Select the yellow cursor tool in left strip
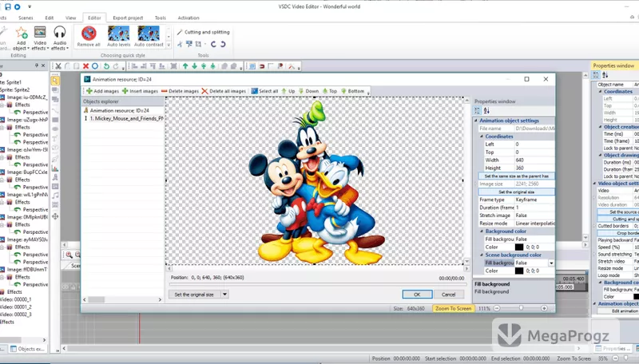The height and width of the screenshot is (364, 639). pos(55,81)
